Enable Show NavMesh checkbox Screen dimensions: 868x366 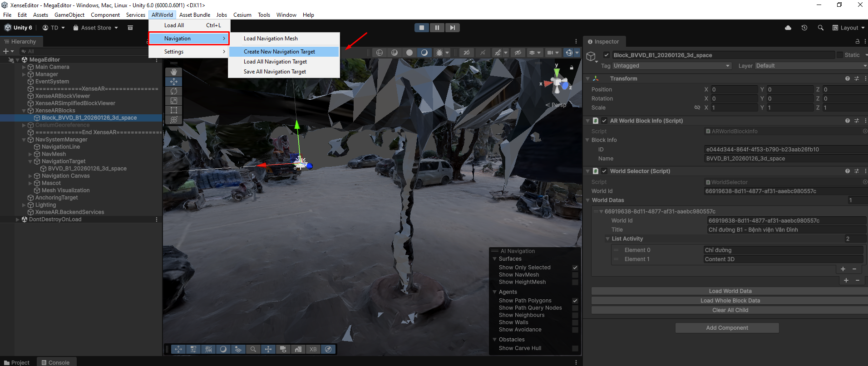[575, 275]
